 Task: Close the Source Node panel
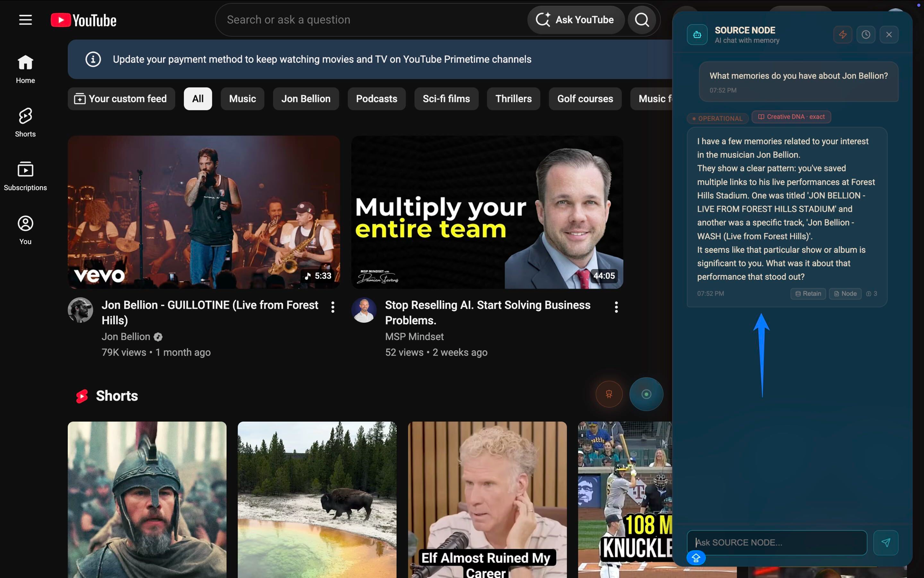click(x=889, y=35)
